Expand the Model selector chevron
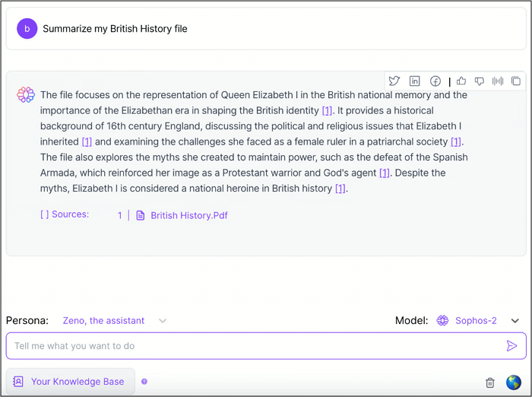Image resolution: width=532 pixels, height=397 pixels. 515,321
